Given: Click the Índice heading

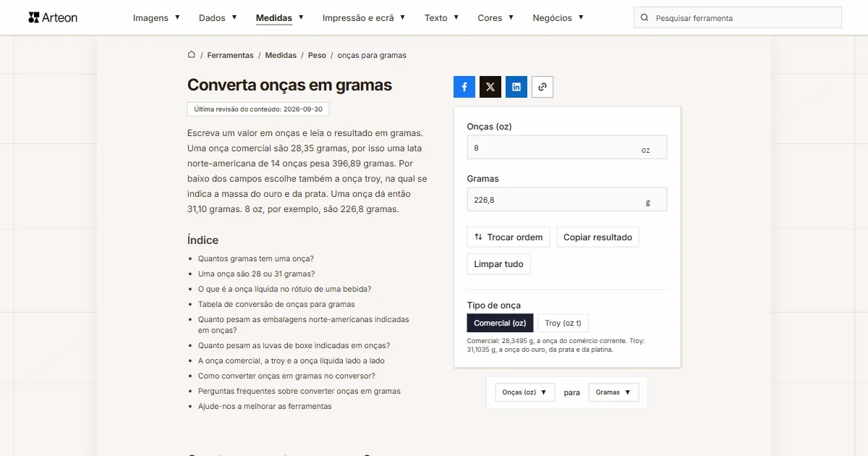Looking at the screenshot, I should point(203,240).
